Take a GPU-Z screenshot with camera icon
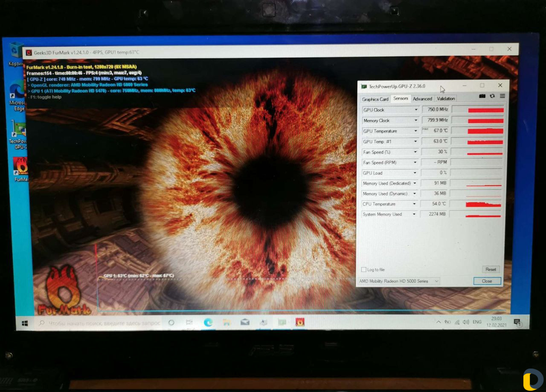Viewport: 546px width, 392px height. (482, 96)
